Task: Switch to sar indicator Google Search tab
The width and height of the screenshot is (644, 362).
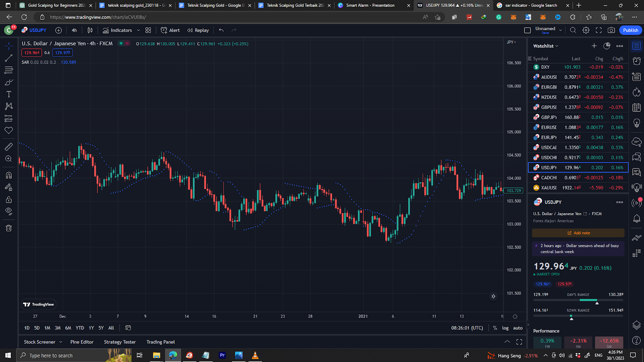Action: click(x=532, y=5)
